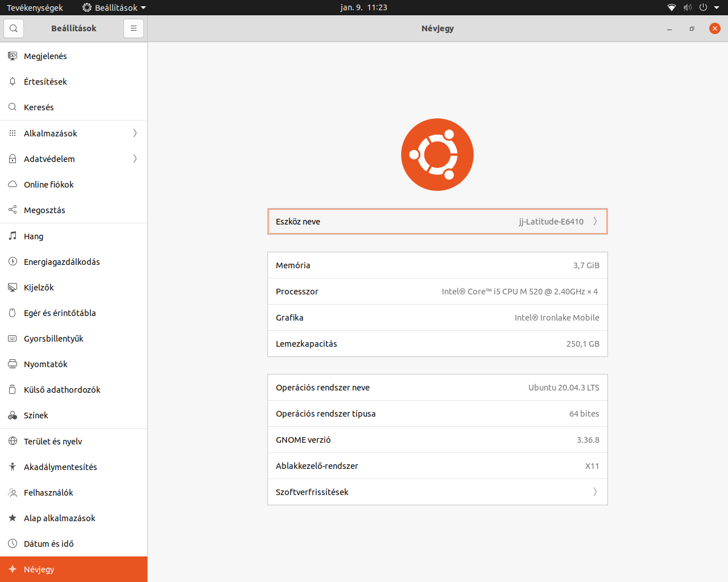
Task: Click the Alap alkalmazások star icon
Action: coord(13,518)
